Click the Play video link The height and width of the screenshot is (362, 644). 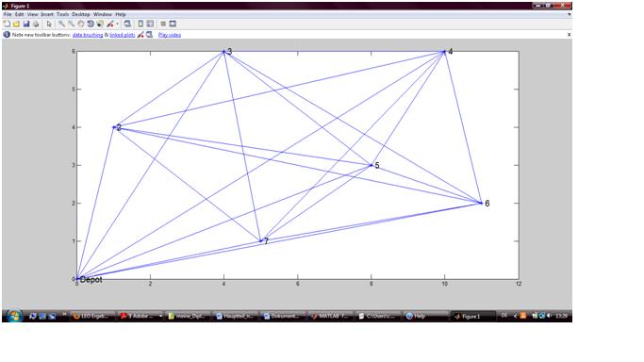[x=170, y=35]
